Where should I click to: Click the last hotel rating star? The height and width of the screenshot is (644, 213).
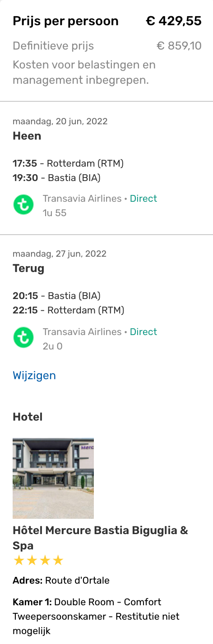click(x=58, y=561)
